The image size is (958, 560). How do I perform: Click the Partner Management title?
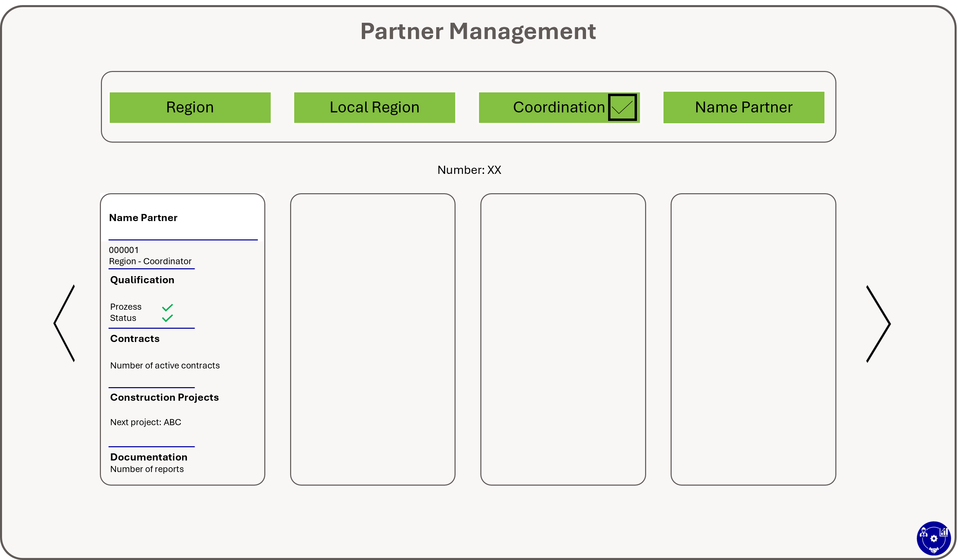coord(478,31)
